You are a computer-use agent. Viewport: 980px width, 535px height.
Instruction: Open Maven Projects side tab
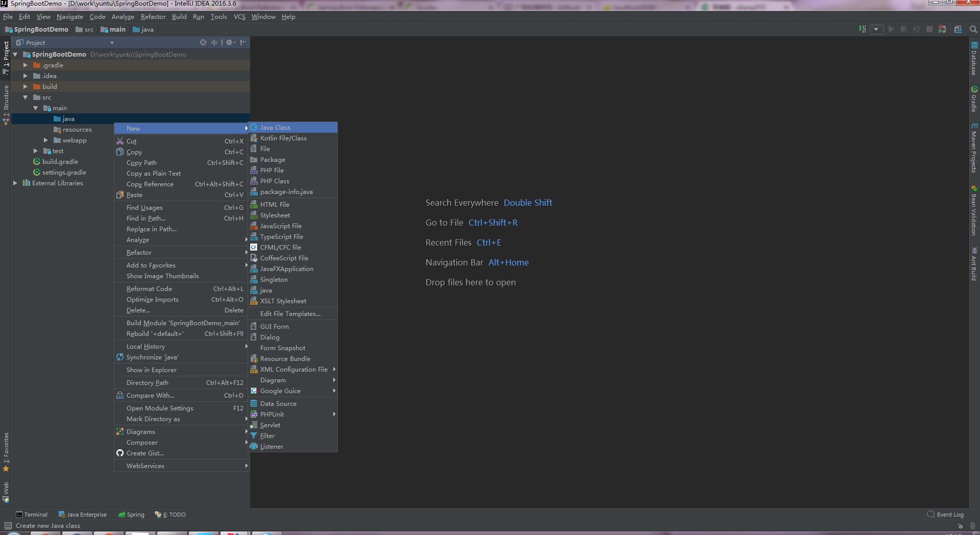(974, 148)
